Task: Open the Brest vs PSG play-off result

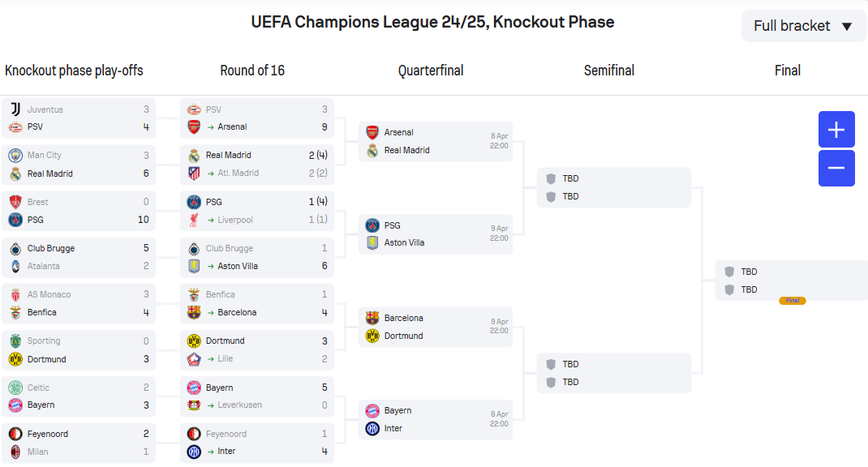Action: tap(79, 211)
